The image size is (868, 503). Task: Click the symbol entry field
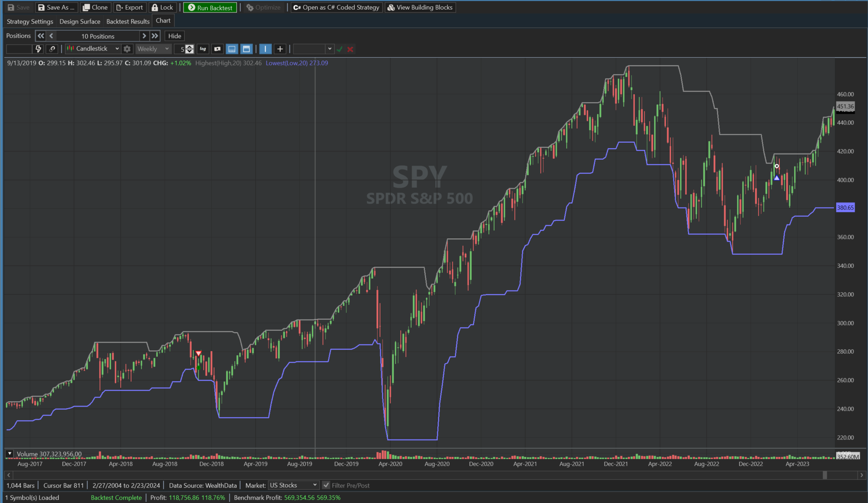pos(19,49)
